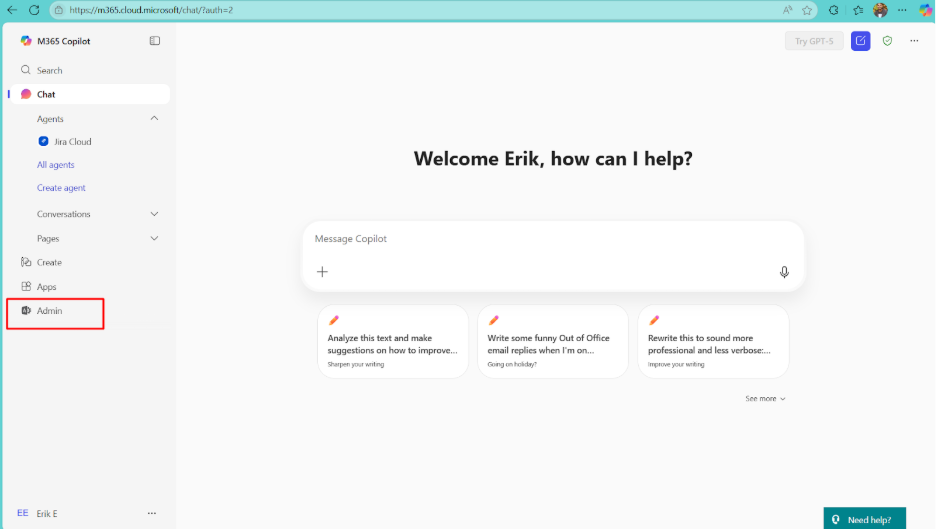This screenshot has height=529, width=936.
Task: Open the Edge Copilot sidebar icon
Action: pyautogui.click(x=925, y=10)
